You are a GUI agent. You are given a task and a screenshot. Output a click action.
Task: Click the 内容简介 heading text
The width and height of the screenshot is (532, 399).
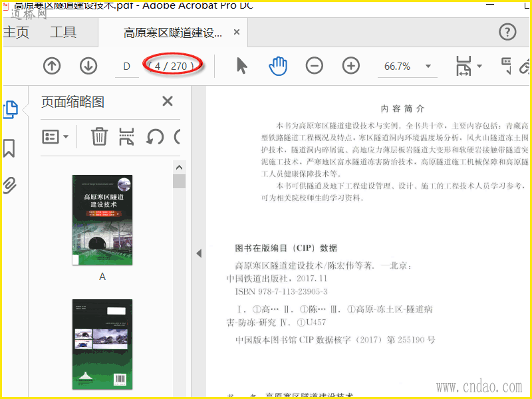coord(402,108)
